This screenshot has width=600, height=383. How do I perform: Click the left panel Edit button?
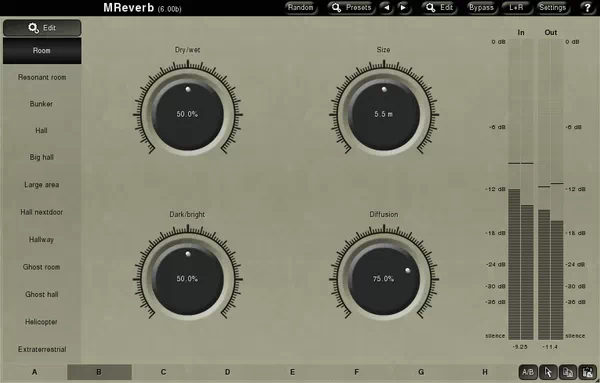click(x=42, y=28)
